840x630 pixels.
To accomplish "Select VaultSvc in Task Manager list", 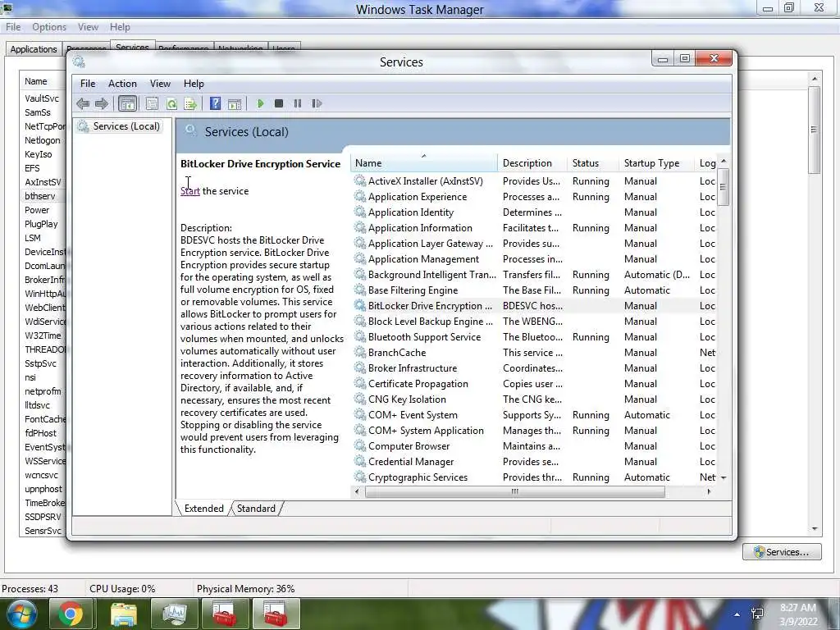I will [43, 98].
